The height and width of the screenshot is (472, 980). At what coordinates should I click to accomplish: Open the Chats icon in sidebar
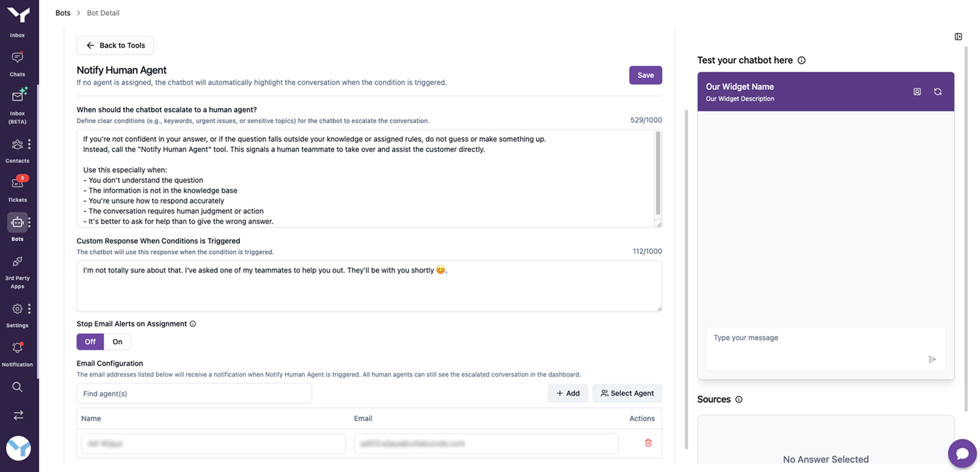coord(17,58)
